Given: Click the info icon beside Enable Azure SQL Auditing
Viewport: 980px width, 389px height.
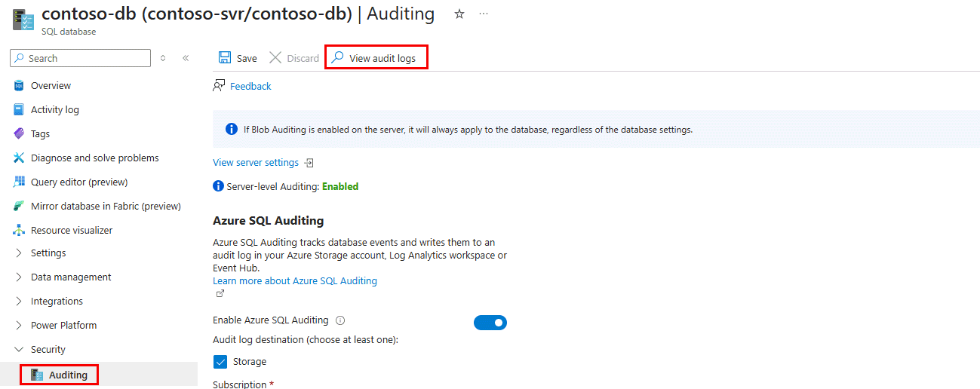Looking at the screenshot, I should [340, 320].
